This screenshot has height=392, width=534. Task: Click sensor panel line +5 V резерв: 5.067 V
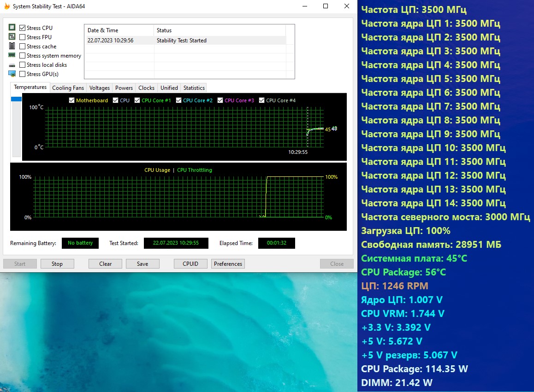point(409,355)
